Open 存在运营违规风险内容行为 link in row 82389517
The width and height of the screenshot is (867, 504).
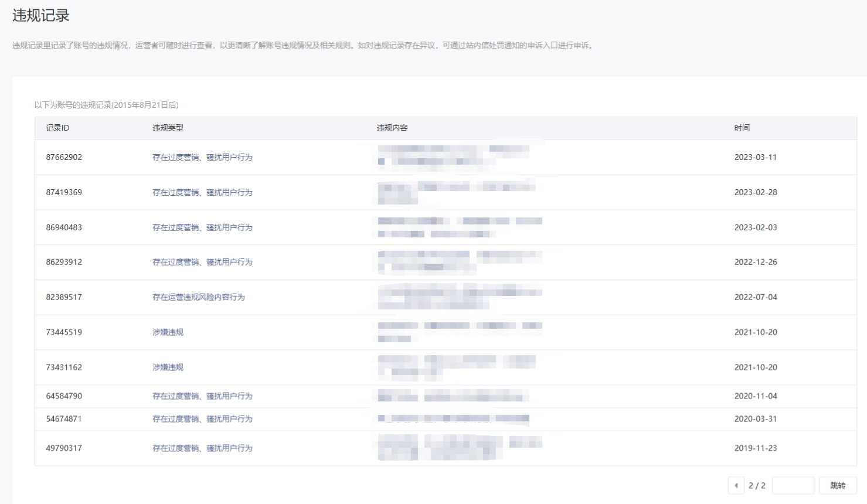click(x=199, y=297)
